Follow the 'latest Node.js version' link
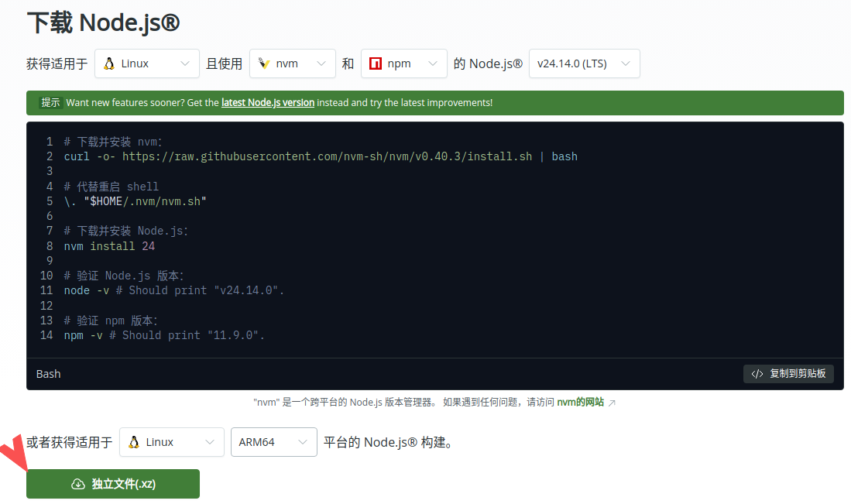The image size is (851, 504). point(268,102)
